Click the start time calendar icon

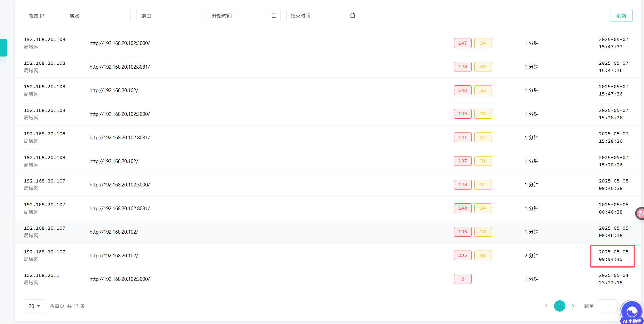pos(274,16)
